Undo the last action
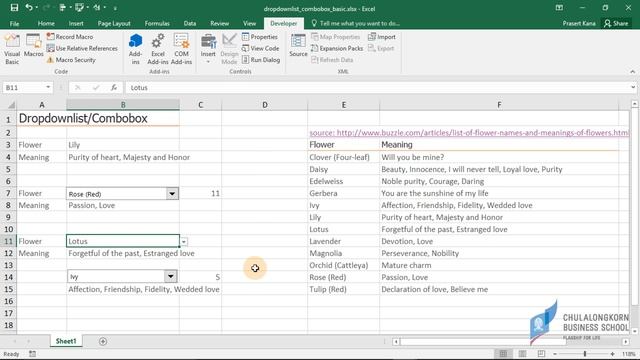Screen dimensions: 640x360 29,8
